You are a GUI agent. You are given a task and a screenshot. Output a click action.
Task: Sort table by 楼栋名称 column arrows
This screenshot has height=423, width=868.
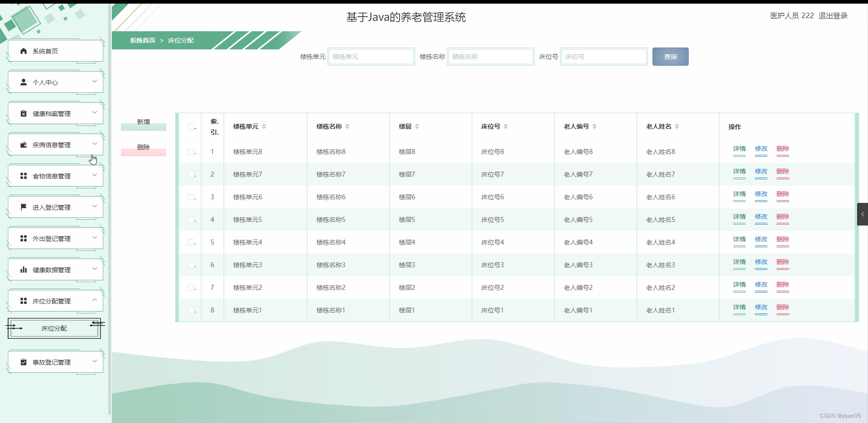click(347, 126)
